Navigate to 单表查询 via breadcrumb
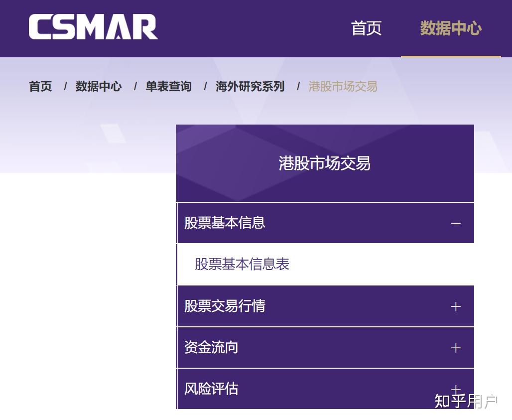The image size is (512, 420). (168, 86)
